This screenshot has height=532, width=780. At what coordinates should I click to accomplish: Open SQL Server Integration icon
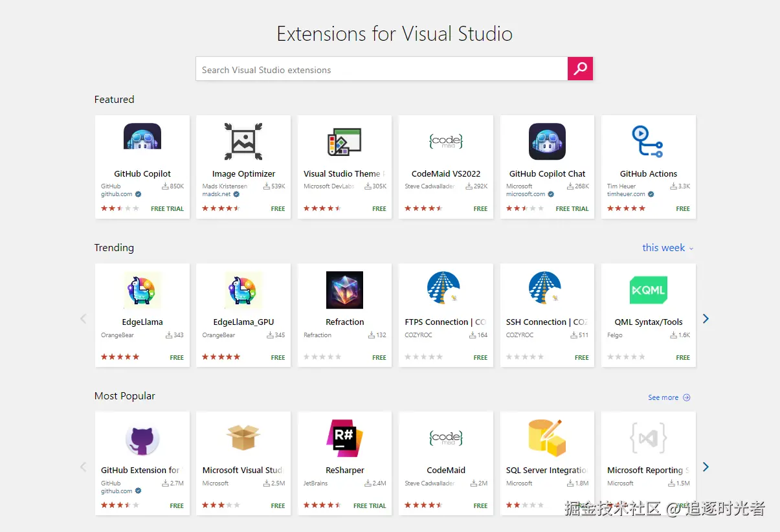pyautogui.click(x=547, y=438)
